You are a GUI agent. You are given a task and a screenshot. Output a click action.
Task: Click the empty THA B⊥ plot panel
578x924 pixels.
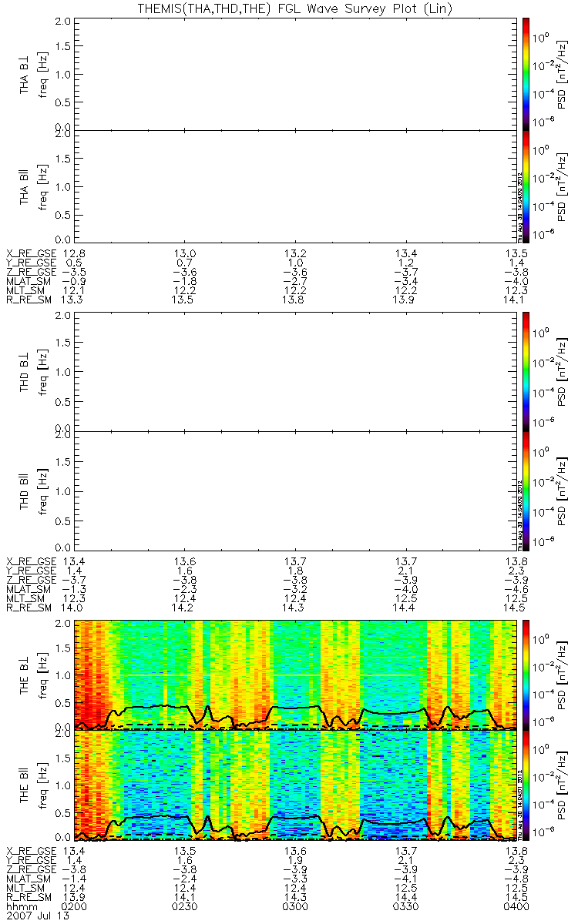(x=296, y=74)
